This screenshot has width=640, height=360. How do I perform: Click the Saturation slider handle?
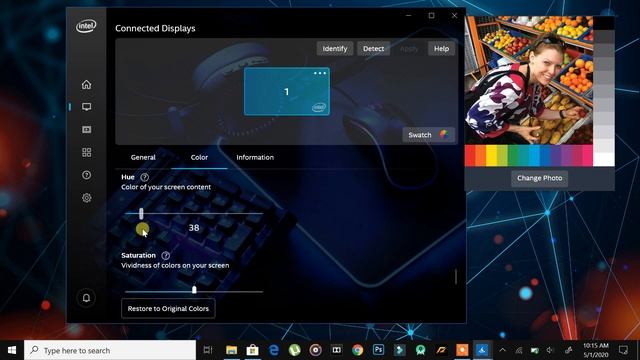pos(194,290)
